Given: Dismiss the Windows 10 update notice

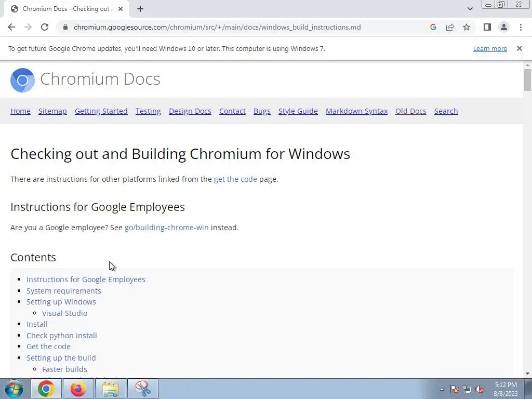Looking at the screenshot, I should point(519,48).
